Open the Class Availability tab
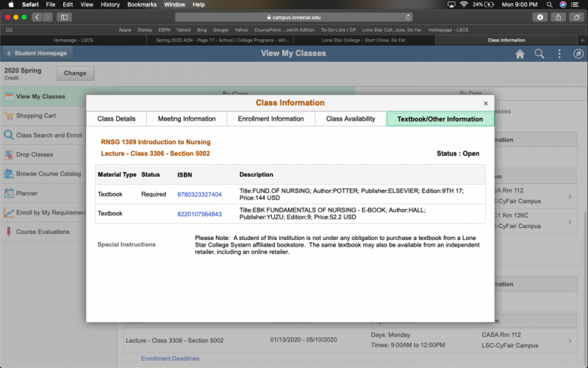The height and width of the screenshot is (368, 588). (351, 118)
